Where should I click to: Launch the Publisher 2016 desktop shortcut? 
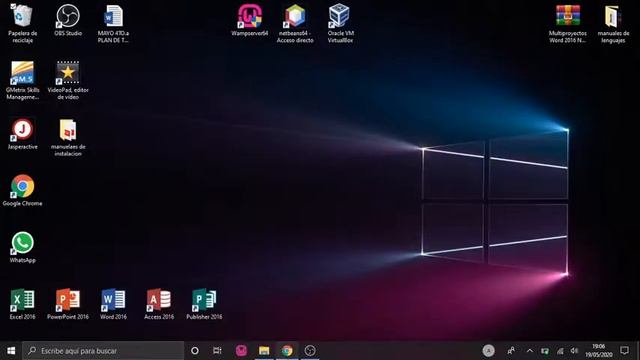coord(204,304)
